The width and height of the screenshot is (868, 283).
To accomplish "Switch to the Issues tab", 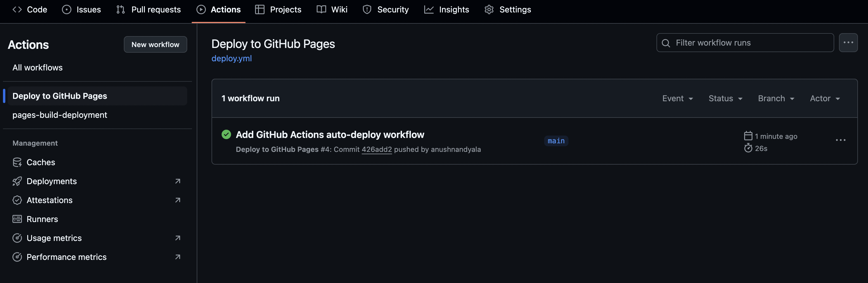I will coord(81,9).
